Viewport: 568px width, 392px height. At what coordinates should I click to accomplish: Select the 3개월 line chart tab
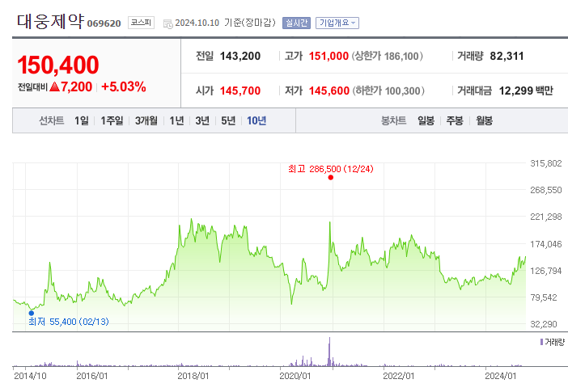tap(146, 120)
